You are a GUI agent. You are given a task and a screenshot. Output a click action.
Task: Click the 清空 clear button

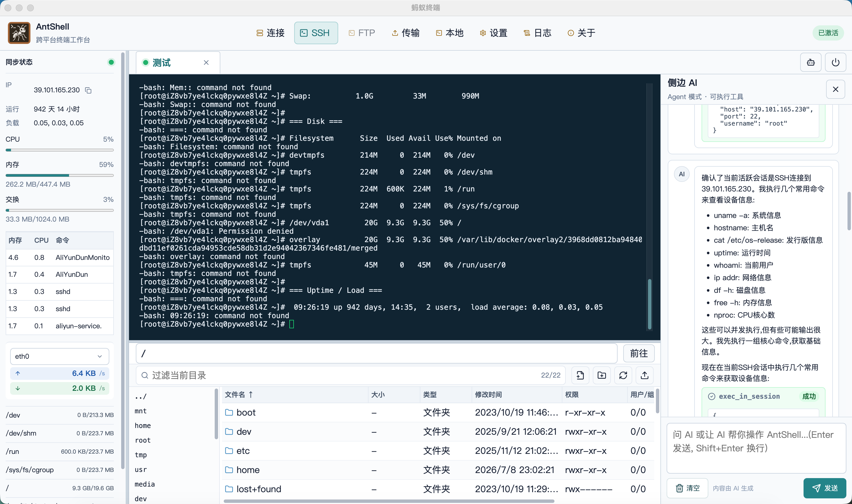tap(687, 488)
